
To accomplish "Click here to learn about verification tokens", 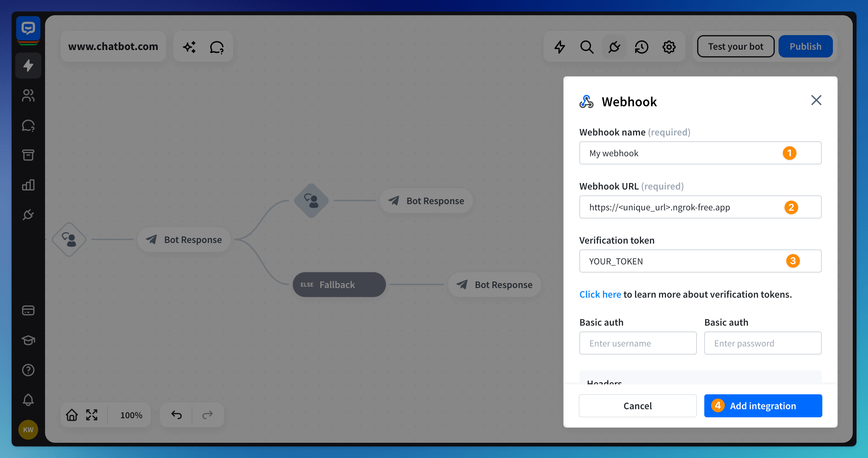I will (x=600, y=294).
